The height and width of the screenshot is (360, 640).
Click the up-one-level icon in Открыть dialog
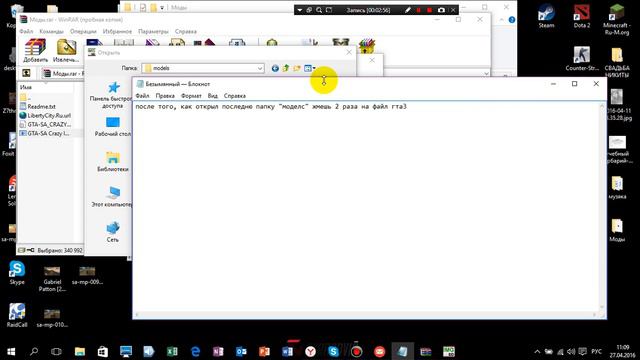coord(286,68)
